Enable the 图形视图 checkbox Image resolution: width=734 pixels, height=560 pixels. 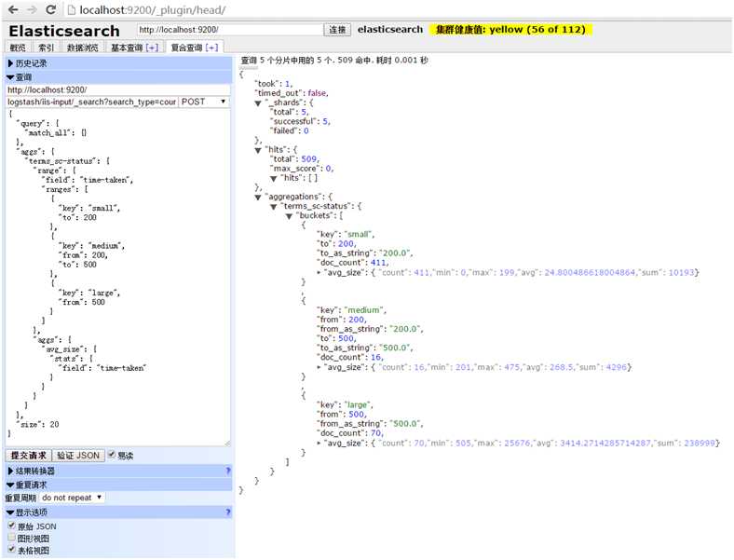click(x=12, y=538)
